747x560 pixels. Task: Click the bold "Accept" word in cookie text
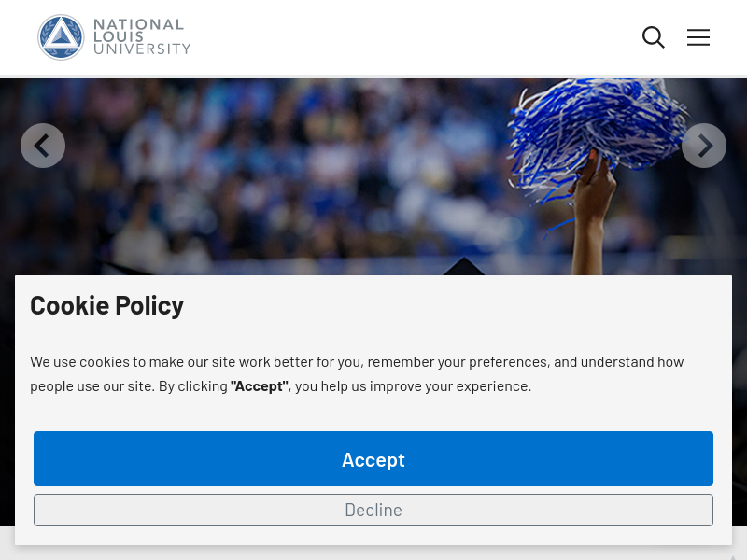pos(260,385)
